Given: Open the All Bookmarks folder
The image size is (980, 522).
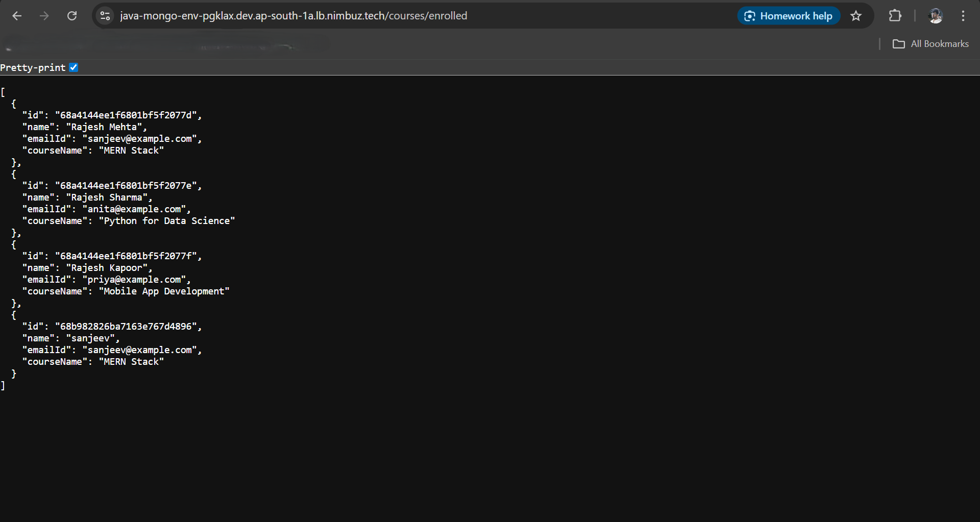Looking at the screenshot, I should click(x=930, y=44).
